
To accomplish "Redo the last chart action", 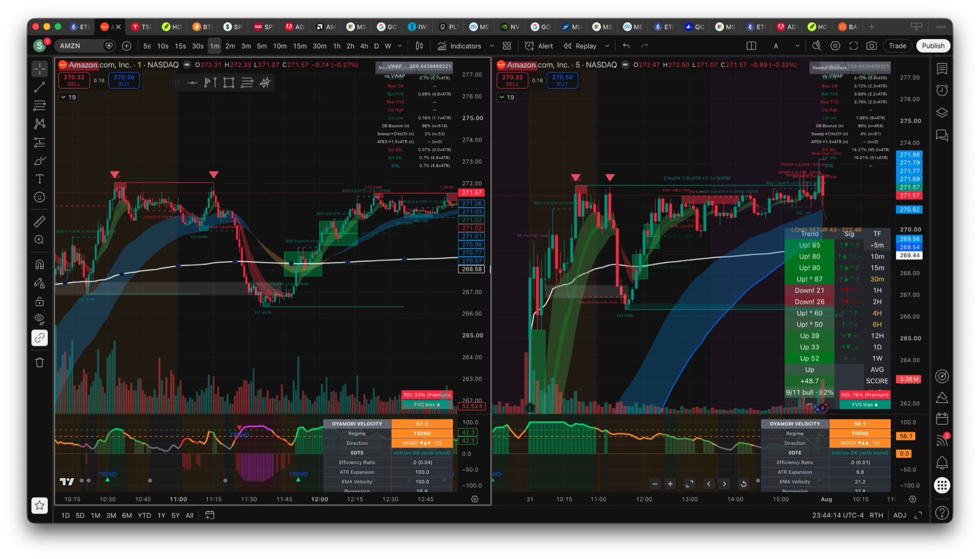I will 645,46.
